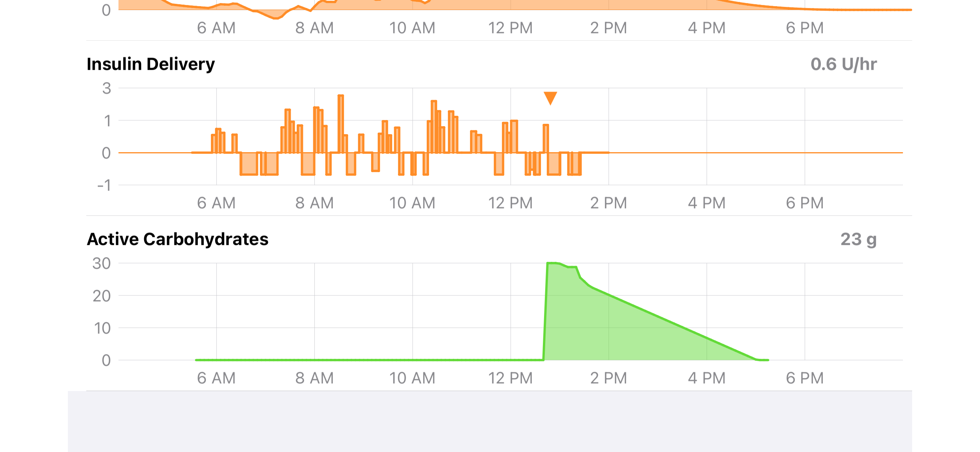Click the -1 axis label on Insulin Delivery
The width and height of the screenshot is (980, 452).
click(104, 185)
